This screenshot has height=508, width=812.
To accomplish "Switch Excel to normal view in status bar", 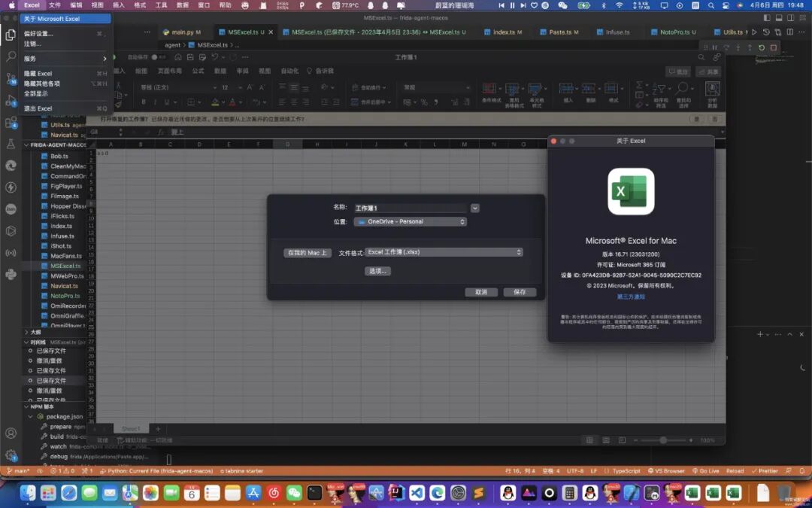I will 589,440.
